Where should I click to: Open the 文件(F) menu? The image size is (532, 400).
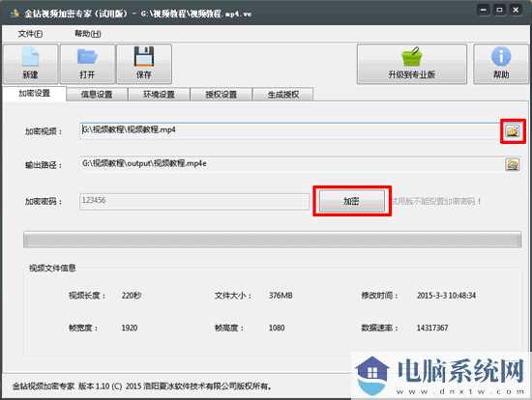point(30,34)
